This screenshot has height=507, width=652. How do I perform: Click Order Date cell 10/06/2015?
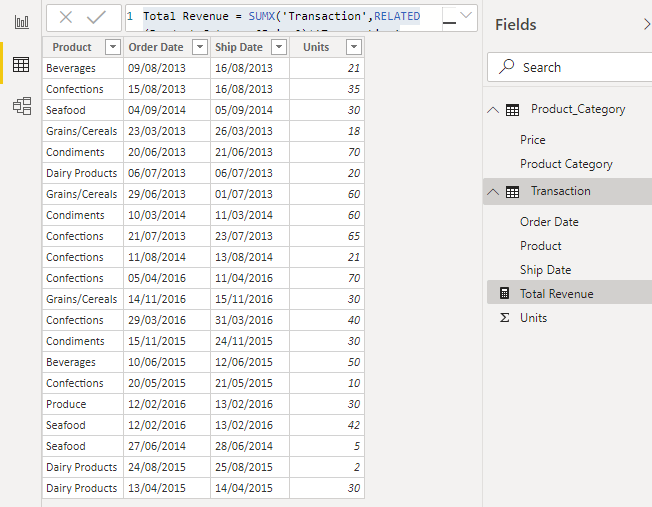[167, 362]
